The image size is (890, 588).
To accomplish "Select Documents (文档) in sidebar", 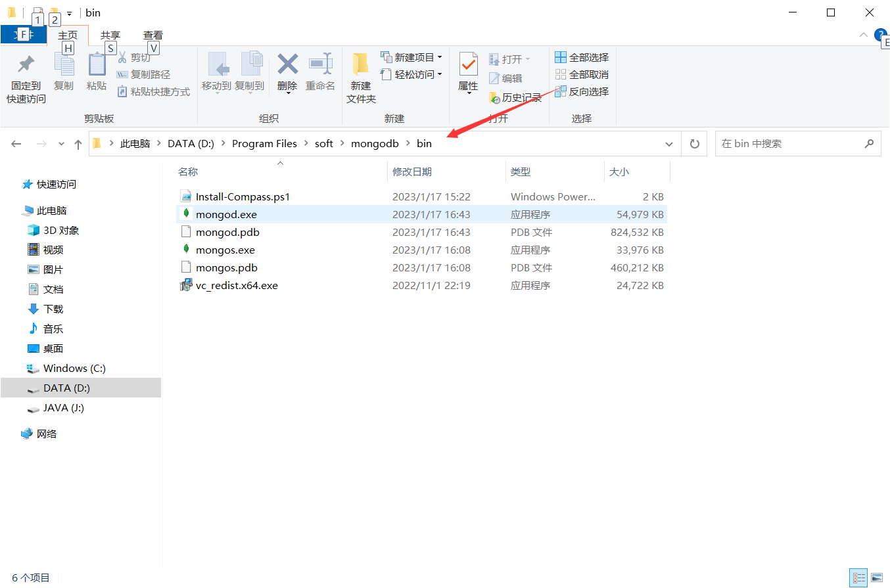I will click(45, 290).
